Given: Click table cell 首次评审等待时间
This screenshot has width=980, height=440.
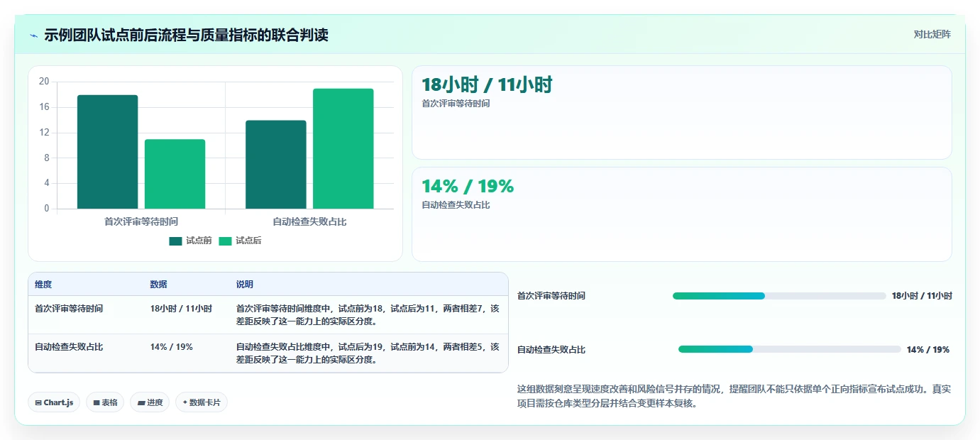Looking at the screenshot, I should pos(69,309).
